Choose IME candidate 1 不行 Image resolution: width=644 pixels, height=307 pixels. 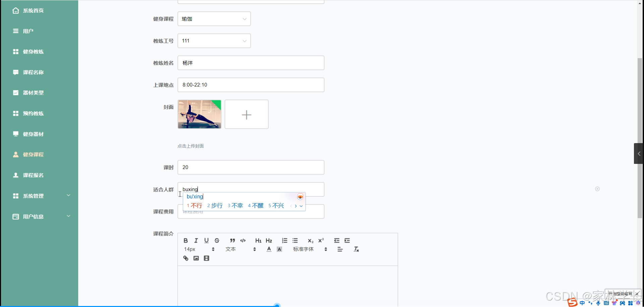point(195,205)
